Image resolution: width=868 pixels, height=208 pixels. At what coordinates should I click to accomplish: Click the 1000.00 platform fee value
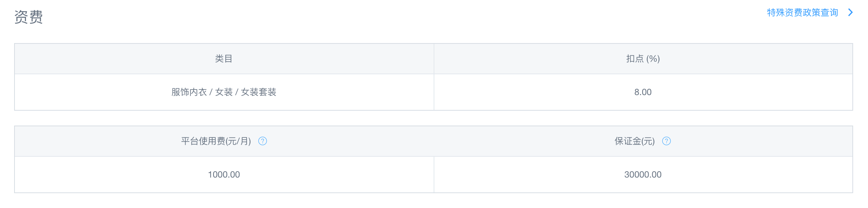coord(224,175)
